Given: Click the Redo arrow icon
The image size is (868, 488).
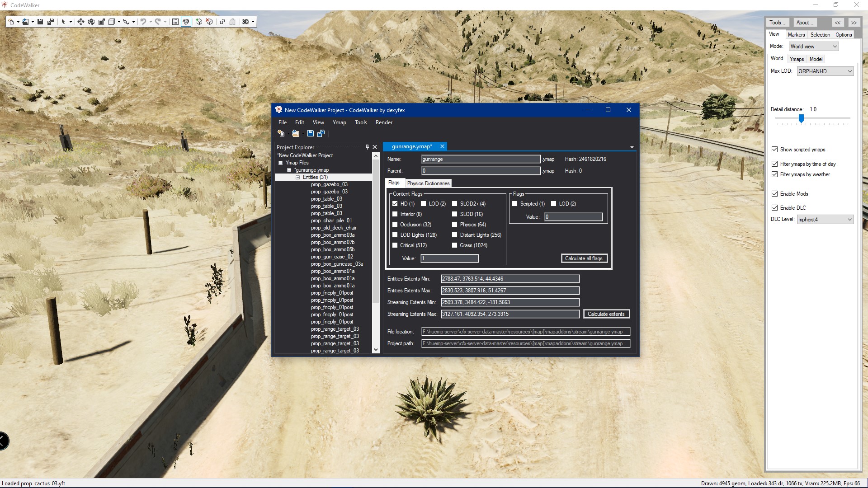Looking at the screenshot, I should click(157, 22).
